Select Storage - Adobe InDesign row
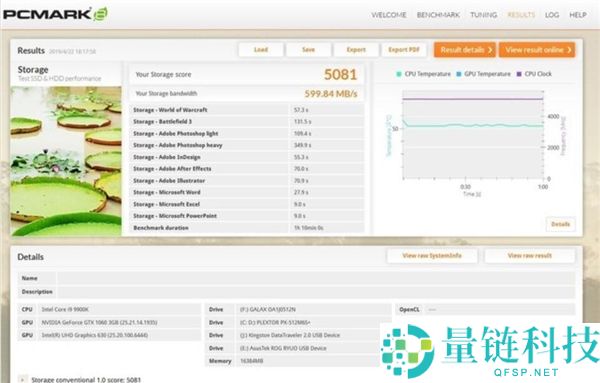 coord(247,157)
